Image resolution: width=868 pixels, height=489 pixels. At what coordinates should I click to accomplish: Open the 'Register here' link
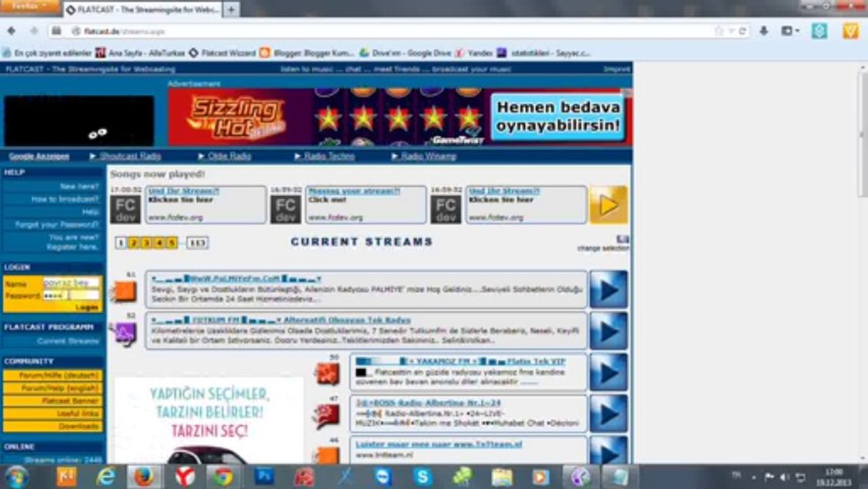[x=73, y=247]
